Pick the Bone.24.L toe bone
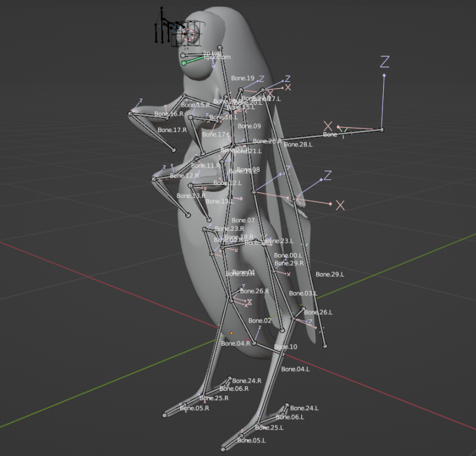The width and height of the screenshot is (476, 456). (304, 408)
